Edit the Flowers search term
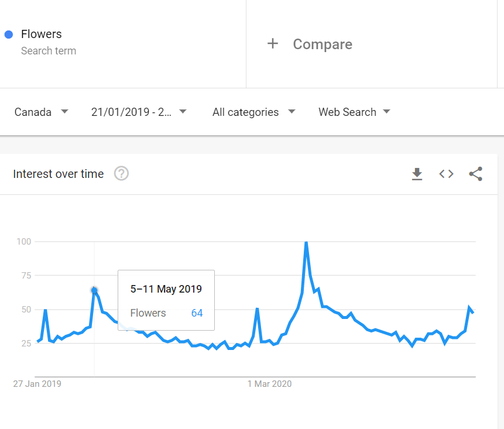 tap(41, 35)
